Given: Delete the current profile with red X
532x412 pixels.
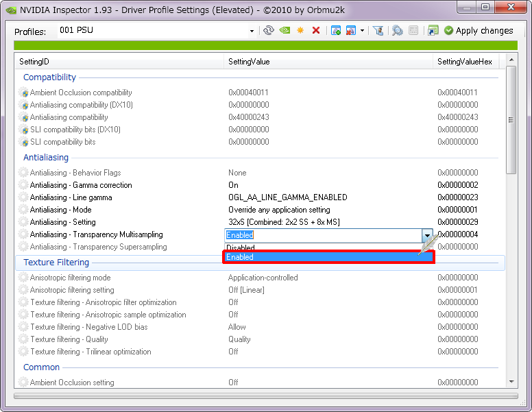Looking at the screenshot, I should [x=316, y=31].
